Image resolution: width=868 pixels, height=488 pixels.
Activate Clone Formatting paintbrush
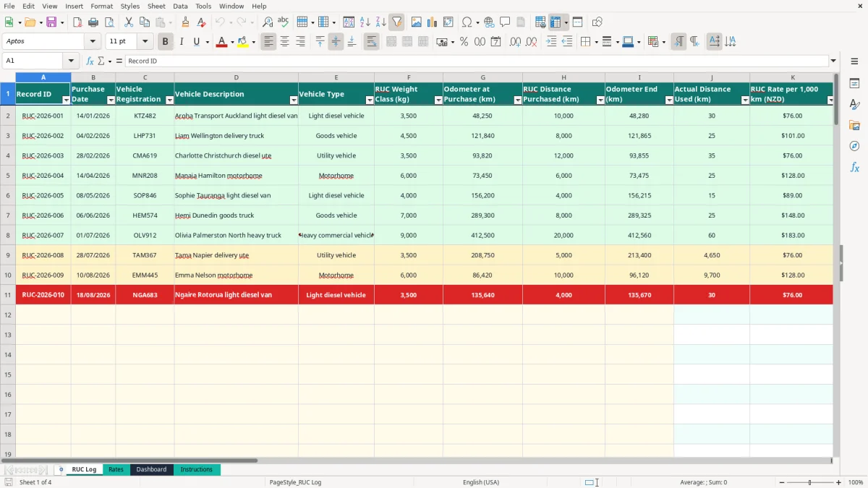[186, 22]
